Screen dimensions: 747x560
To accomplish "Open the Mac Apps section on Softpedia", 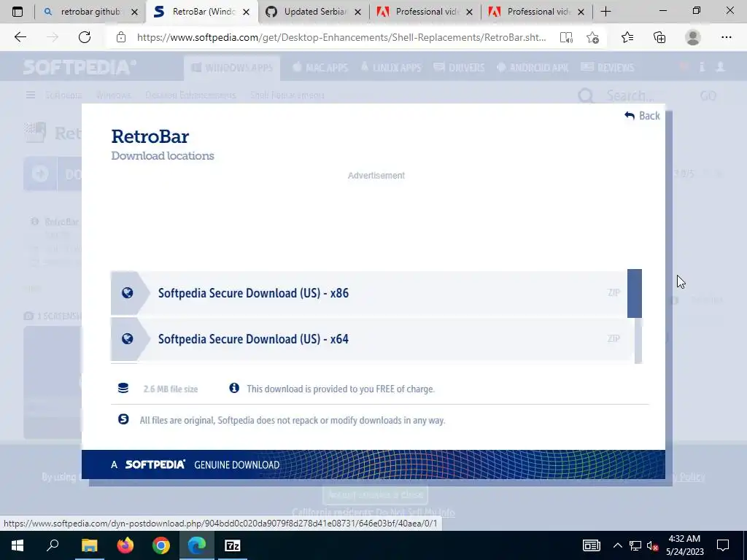I will 320,68.
